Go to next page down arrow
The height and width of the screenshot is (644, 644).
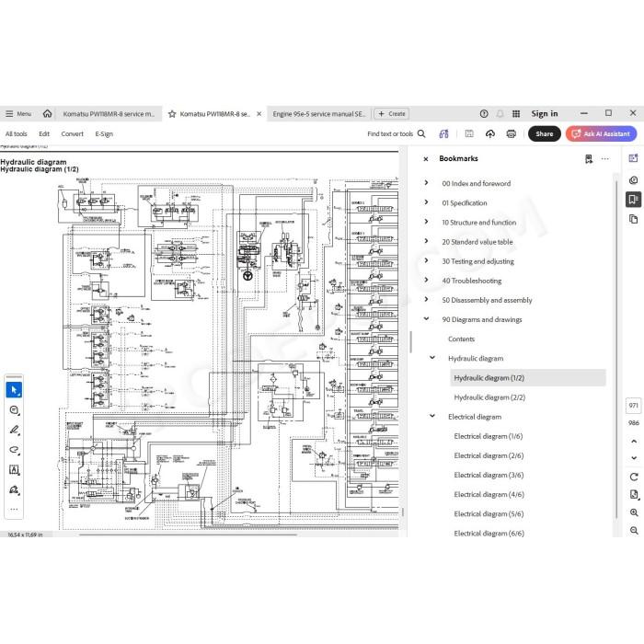[634, 458]
